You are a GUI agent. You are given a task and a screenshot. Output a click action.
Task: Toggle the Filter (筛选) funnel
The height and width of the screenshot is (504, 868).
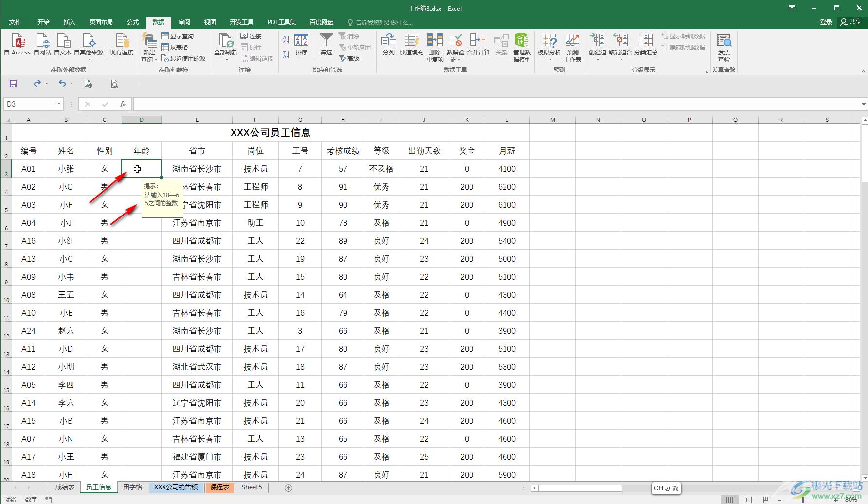[x=326, y=44]
